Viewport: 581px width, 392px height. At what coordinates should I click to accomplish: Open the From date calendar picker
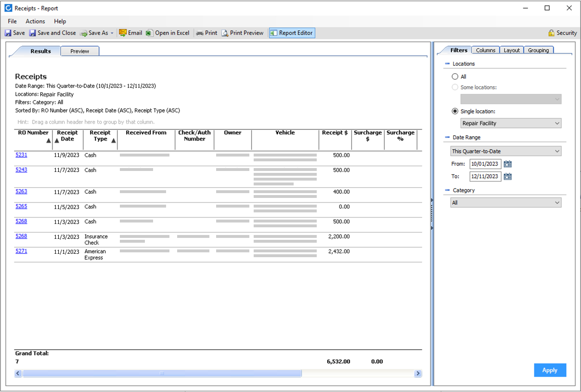tap(507, 164)
